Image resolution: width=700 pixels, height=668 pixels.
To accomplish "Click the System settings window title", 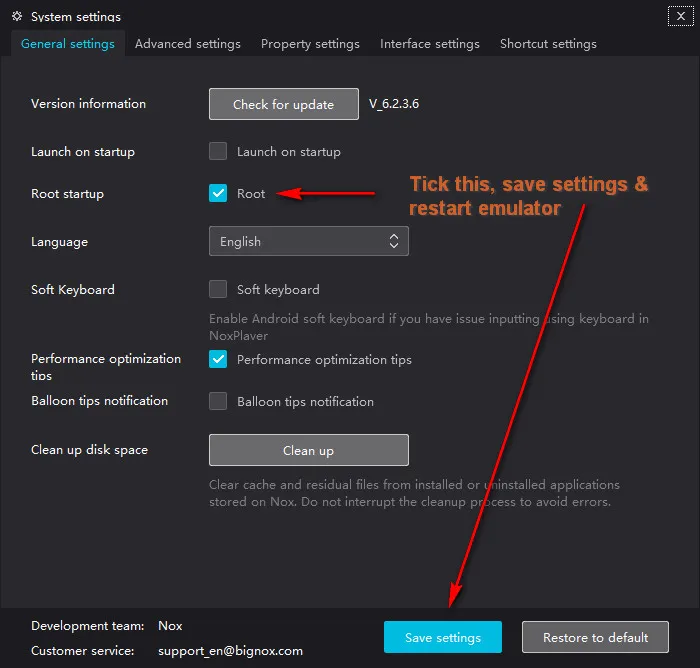I will point(76,17).
